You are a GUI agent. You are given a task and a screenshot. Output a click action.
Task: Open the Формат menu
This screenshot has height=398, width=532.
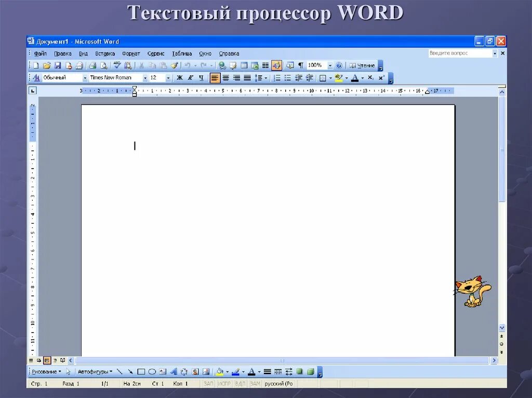click(x=131, y=53)
